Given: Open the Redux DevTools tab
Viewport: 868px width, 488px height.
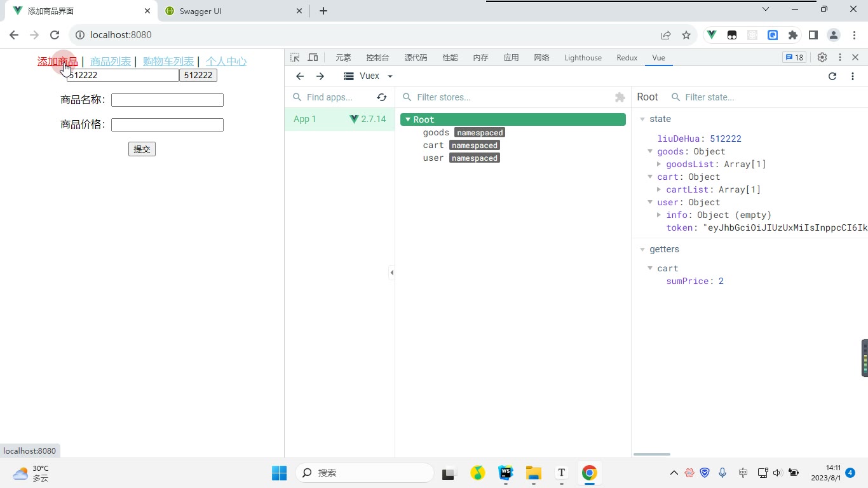Looking at the screenshot, I should tap(627, 57).
